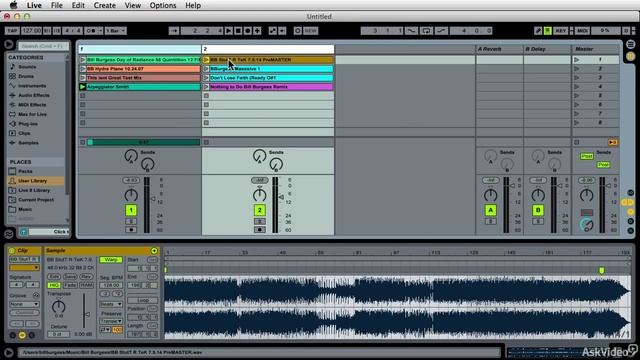Toggle the B Delay return track activator
Image resolution: width=640 pixels, height=360 pixels.
point(538,210)
